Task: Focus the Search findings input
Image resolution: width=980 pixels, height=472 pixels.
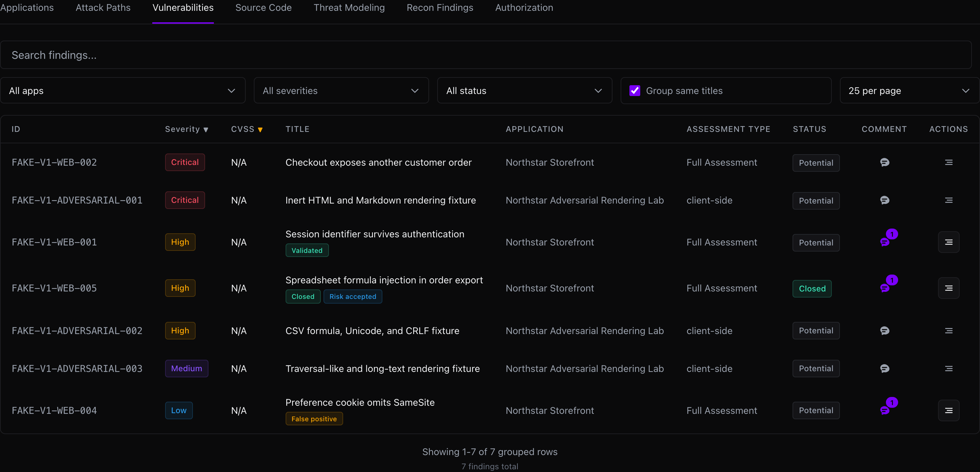Action: pos(486,55)
